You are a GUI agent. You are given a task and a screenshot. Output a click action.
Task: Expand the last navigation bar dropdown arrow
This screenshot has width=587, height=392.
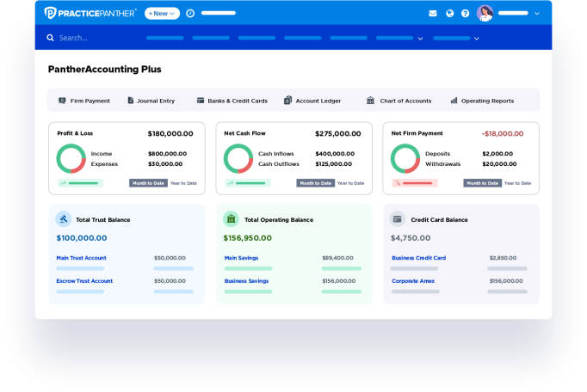coord(476,39)
